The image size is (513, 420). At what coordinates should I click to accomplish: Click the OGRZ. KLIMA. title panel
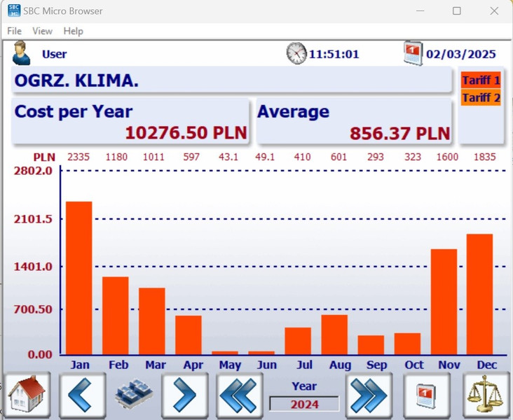click(231, 80)
